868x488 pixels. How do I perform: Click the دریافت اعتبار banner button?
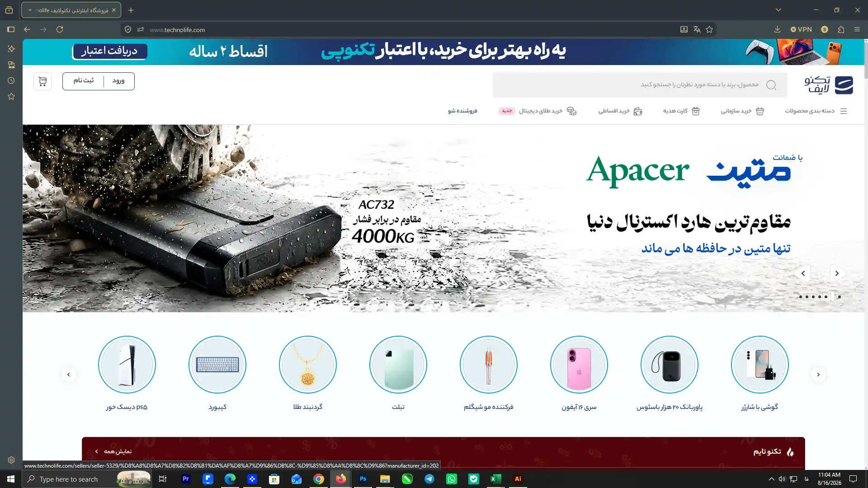(109, 51)
